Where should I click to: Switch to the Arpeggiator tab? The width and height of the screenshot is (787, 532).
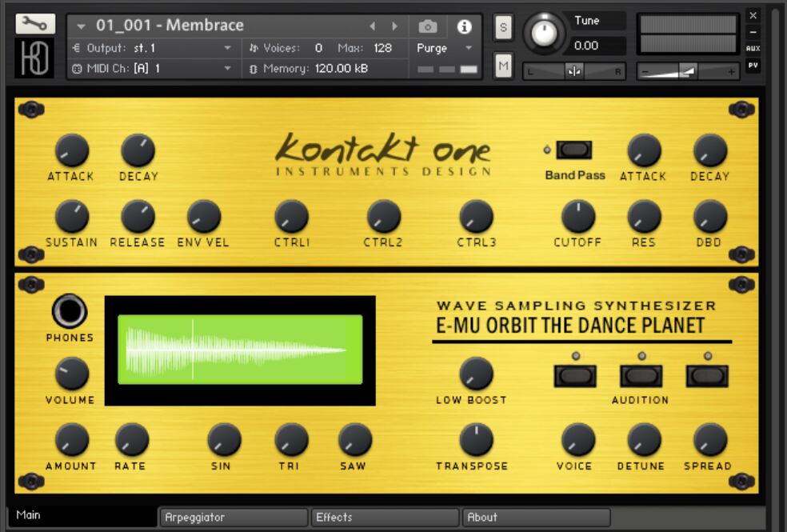pos(234,518)
